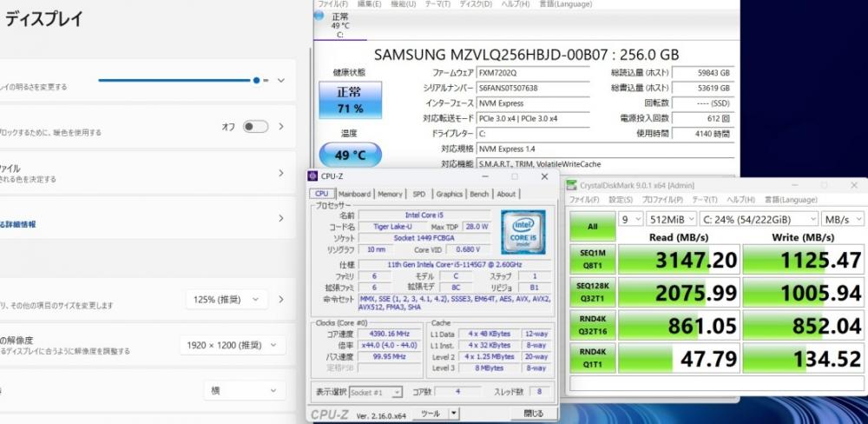Click the Intel Core i5 logo in CPU-Z
This screenshot has width=868, height=424.
click(523, 232)
